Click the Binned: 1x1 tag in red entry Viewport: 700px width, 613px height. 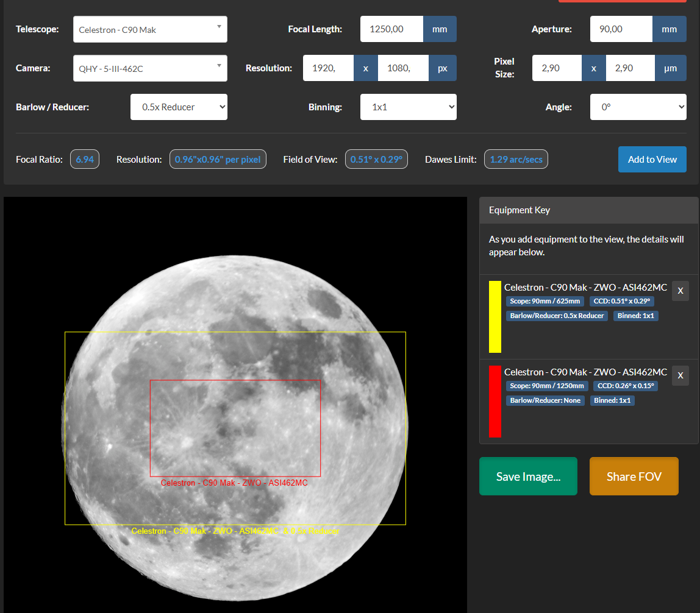click(612, 400)
